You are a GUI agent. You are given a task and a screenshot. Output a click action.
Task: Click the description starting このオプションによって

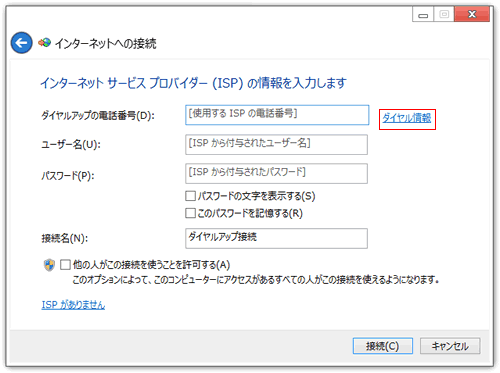[256, 279]
